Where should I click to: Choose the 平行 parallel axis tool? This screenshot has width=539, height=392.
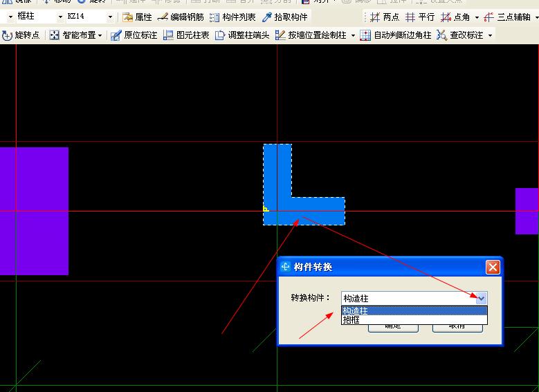pos(420,17)
